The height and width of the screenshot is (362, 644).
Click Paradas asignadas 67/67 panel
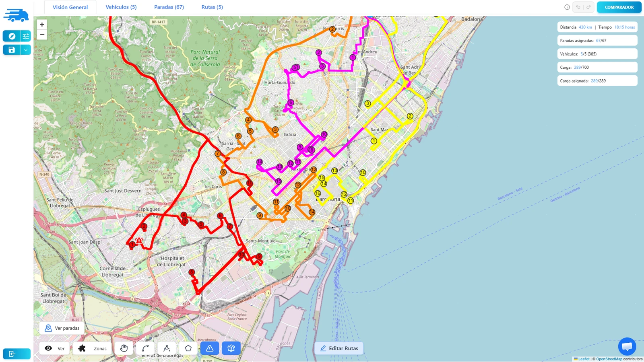coord(597,41)
